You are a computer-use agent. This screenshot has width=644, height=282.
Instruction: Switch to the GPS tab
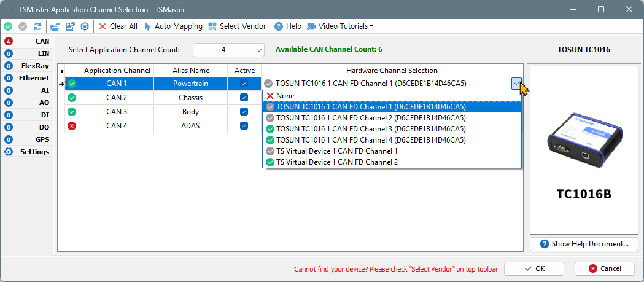pyautogui.click(x=27, y=139)
